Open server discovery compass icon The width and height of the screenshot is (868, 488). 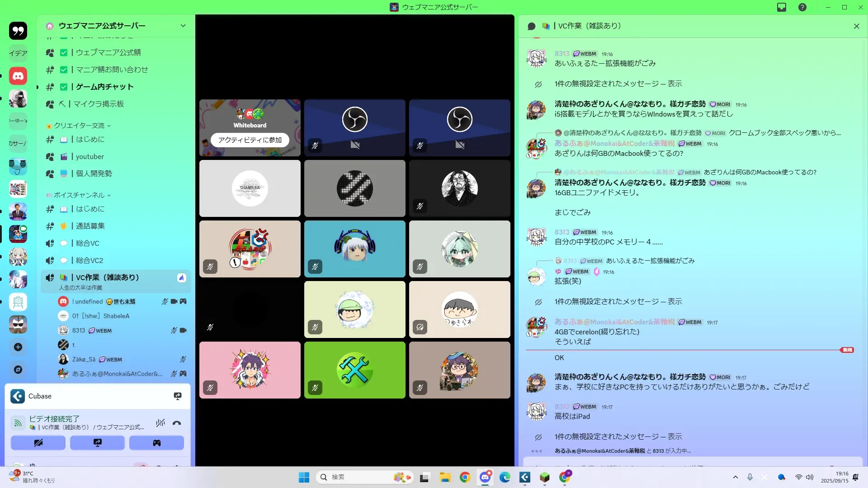pyautogui.click(x=18, y=370)
